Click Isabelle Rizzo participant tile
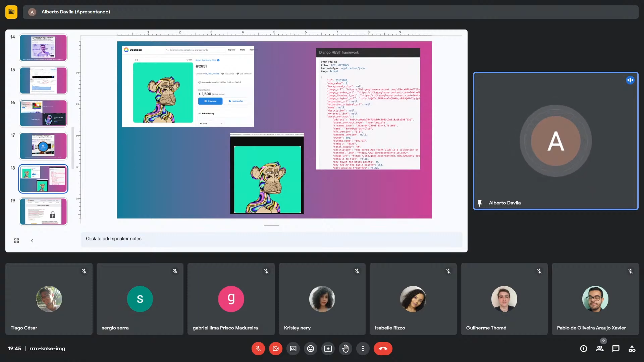The image size is (644, 362). coord(413,299)
